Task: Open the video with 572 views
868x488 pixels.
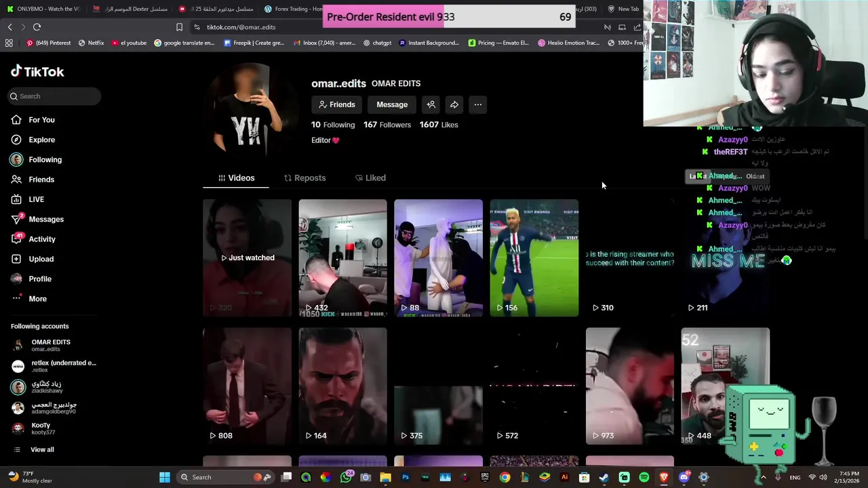Action: (x=534, y=386)
